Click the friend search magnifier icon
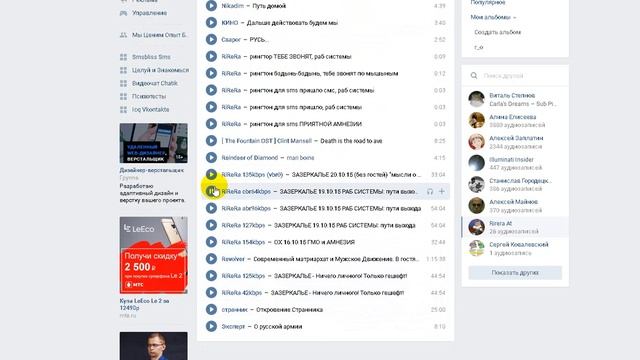The height and width of the screenshot is (360, 640). 473,76
